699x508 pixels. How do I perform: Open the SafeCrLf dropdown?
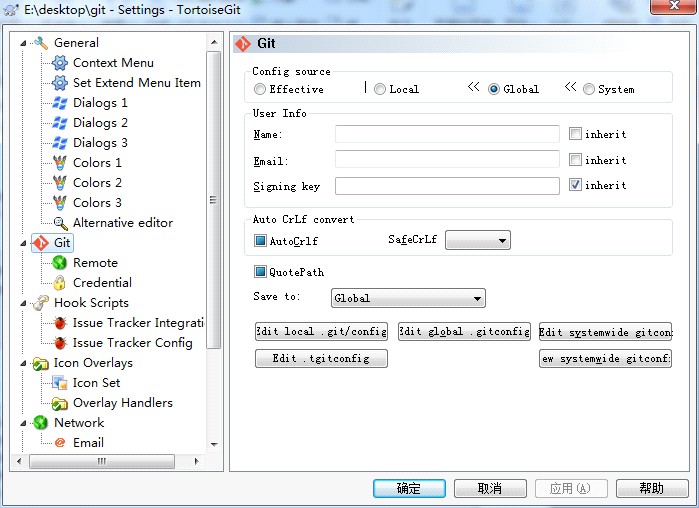(x=478, y=241)
